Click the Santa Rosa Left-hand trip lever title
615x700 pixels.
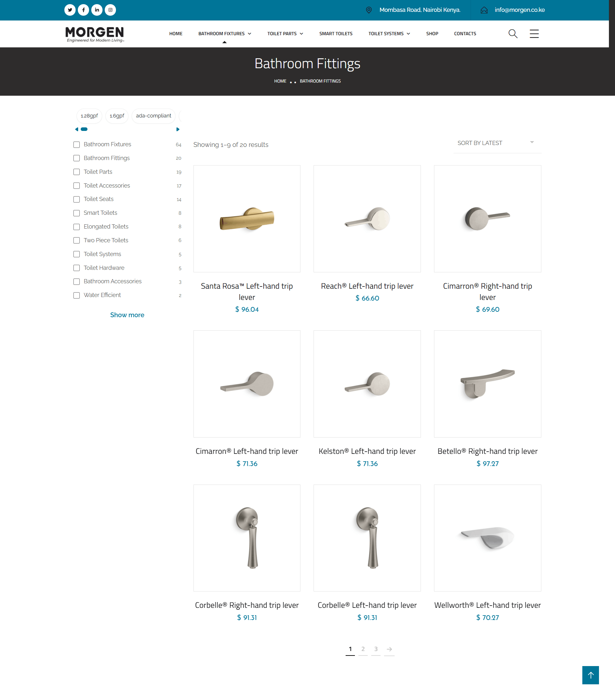click(x=247, y=292)
